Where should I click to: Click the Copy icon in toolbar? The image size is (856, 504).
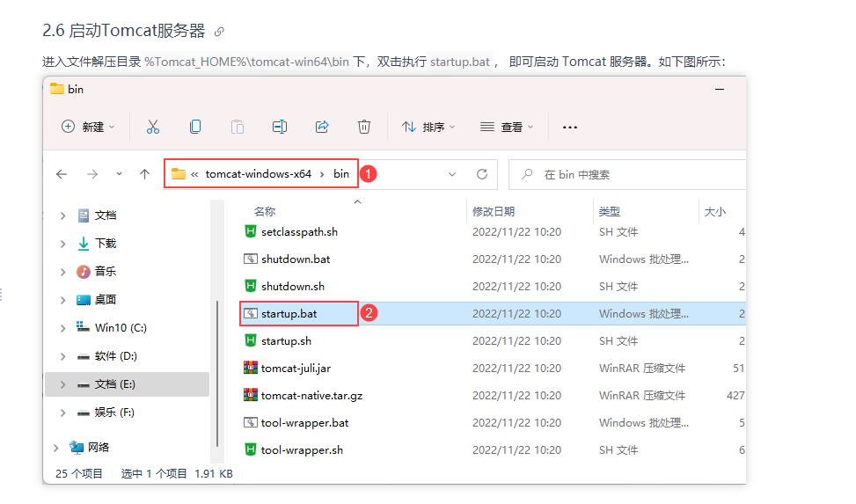pyautogui.click(x=195, y=127)
